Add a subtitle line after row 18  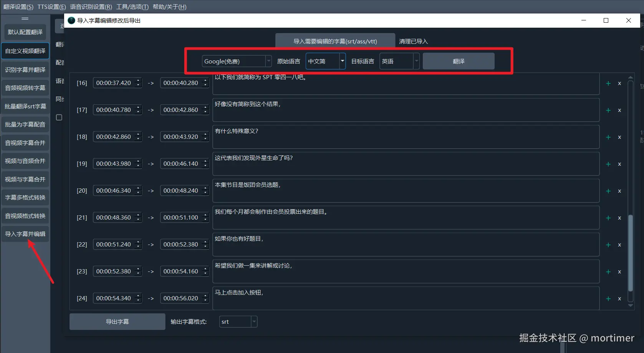608,137
